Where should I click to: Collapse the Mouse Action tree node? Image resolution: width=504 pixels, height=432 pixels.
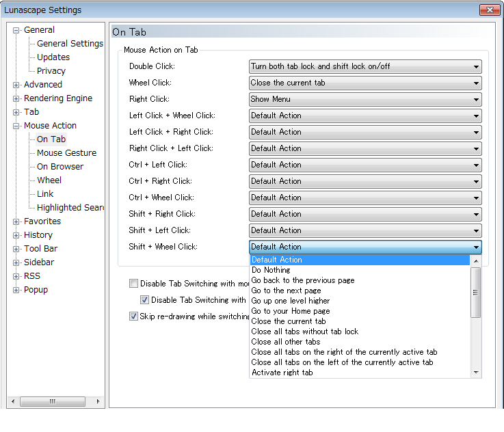(16, 126)
